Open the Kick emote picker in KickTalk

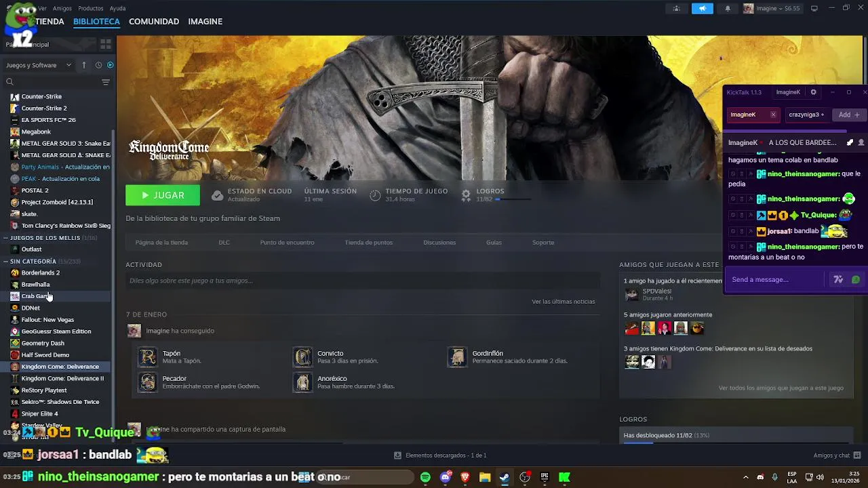click(x=856, y=279)
